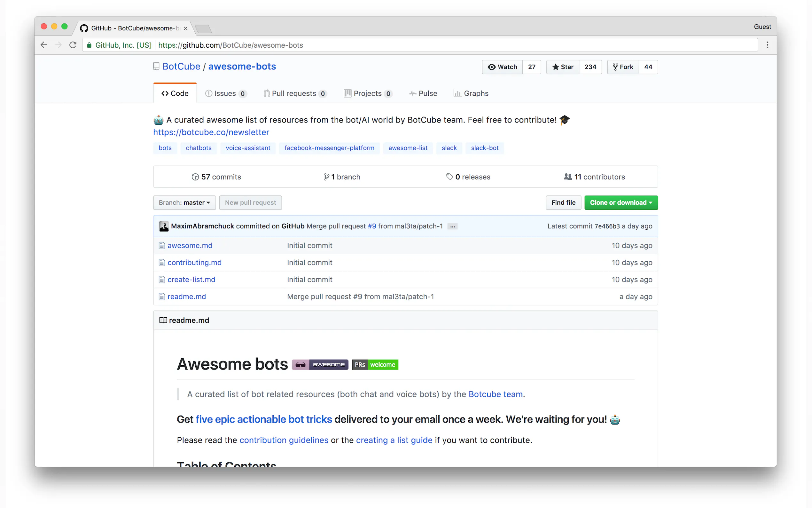Click the chatbots topic tag

pos(199,148)
